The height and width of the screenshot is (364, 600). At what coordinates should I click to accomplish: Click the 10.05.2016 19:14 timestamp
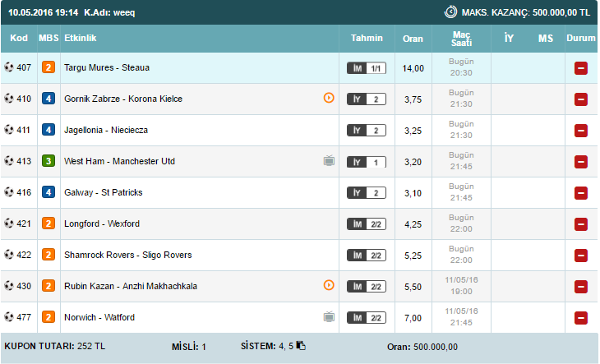(43, 12)
